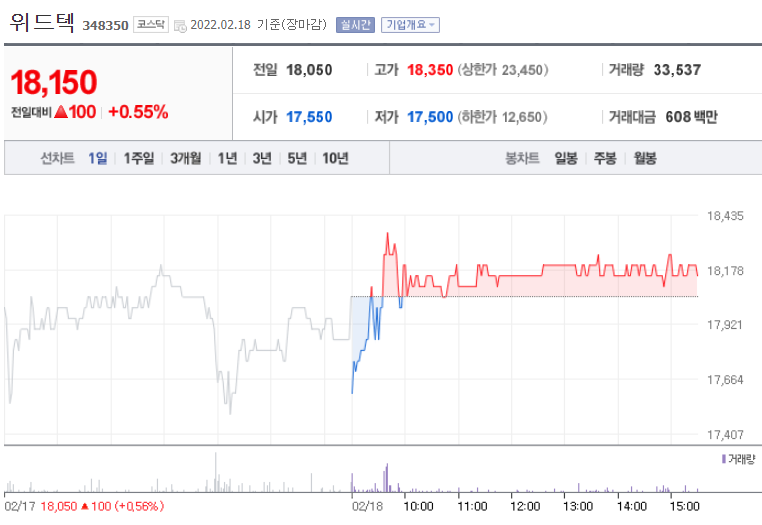Click the 거래량 value 33,537
Screen dimensions: 762x525
pyautogui.click(x=677, y=70)
